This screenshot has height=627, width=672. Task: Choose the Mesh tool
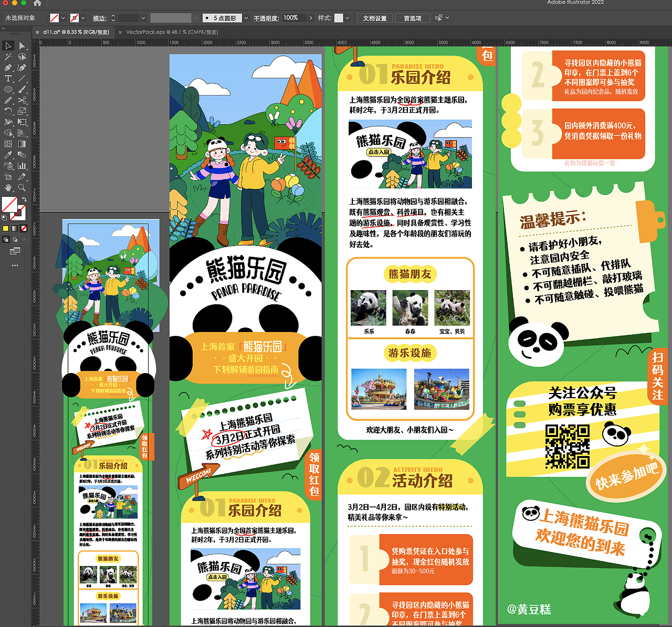8,144
